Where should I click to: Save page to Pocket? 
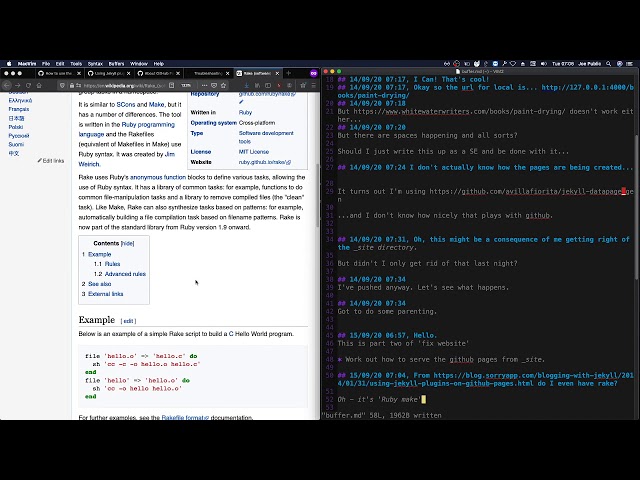[214, 85]
